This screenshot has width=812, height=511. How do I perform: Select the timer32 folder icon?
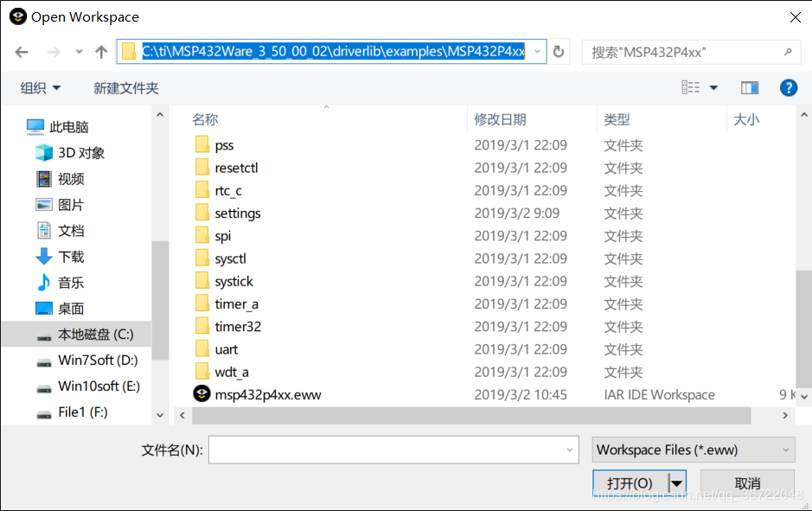tap(202, 327)
